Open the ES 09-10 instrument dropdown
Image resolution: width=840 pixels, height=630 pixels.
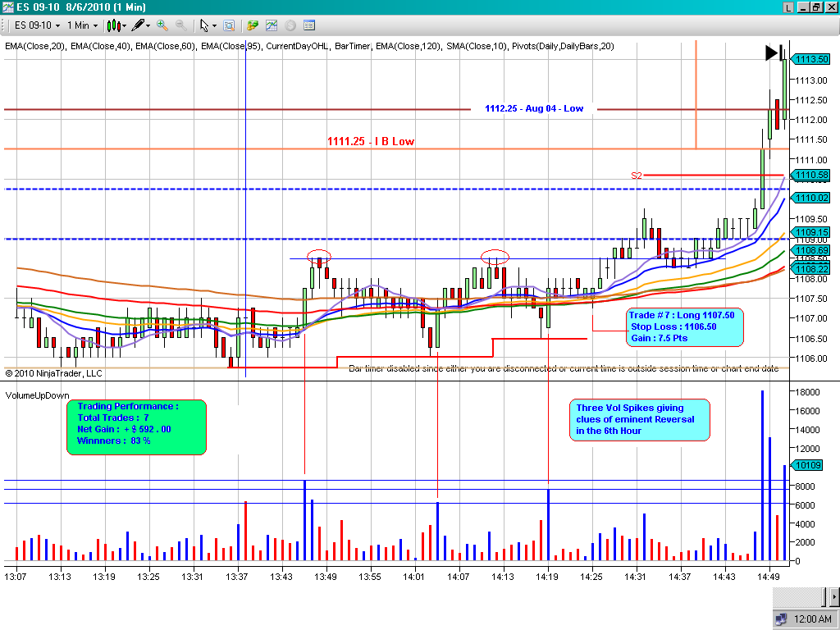(37, 25)
